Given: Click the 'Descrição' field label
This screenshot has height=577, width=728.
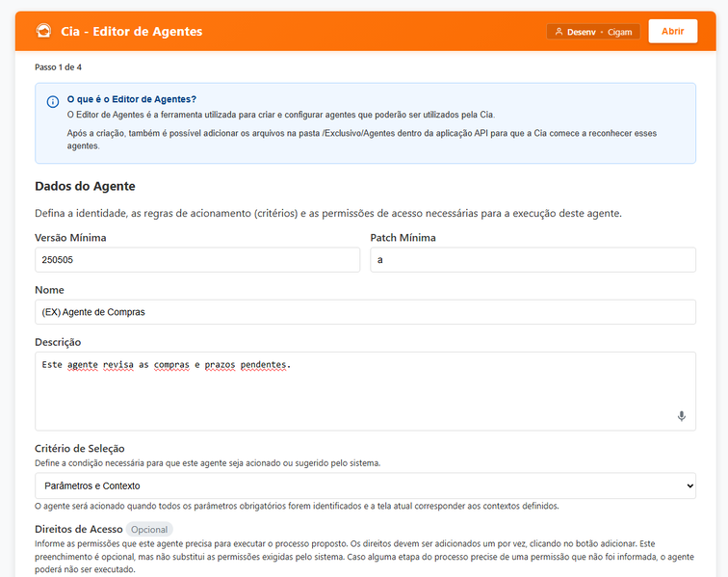Looking at the screenshot, I should point(58,342).
